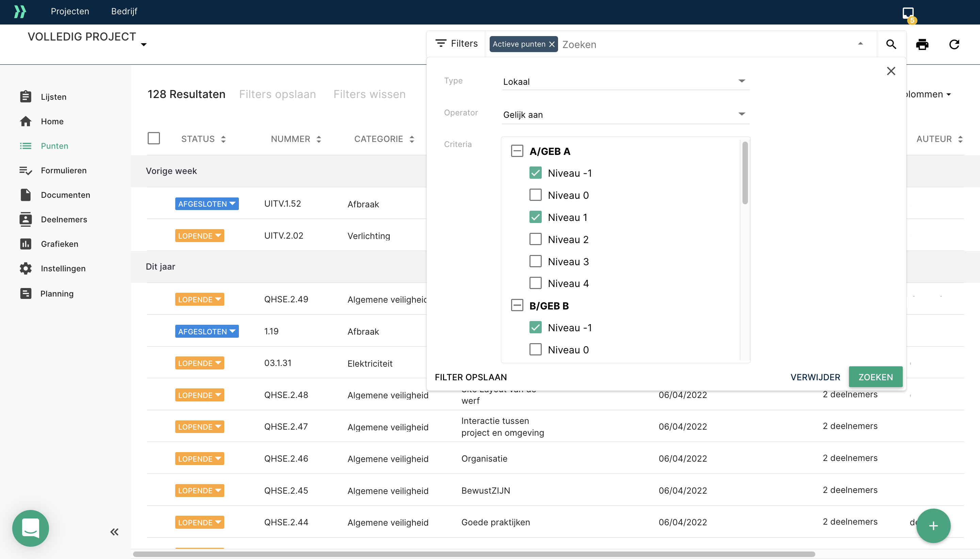Open AFGESLOTEN status dropdown for 1.19

click(x=207, y=331)
